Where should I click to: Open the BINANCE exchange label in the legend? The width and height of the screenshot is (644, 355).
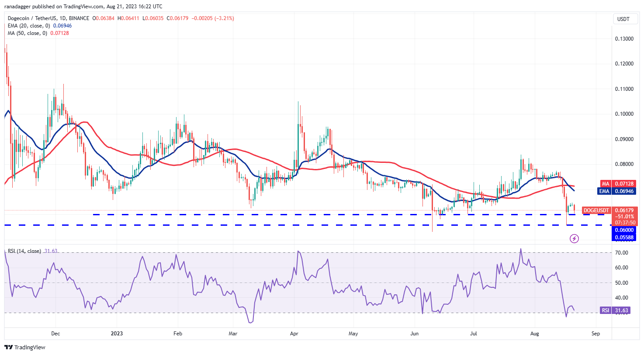pyautogui.click(x=78, y=19)
